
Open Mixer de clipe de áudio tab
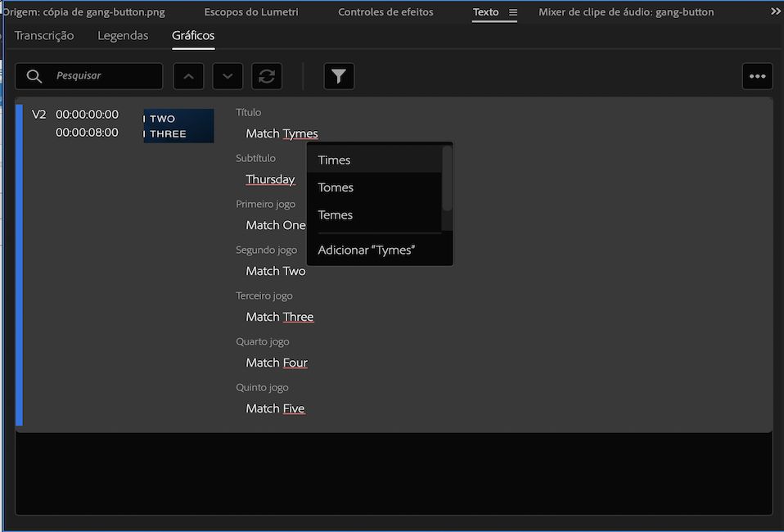point(626,12)
